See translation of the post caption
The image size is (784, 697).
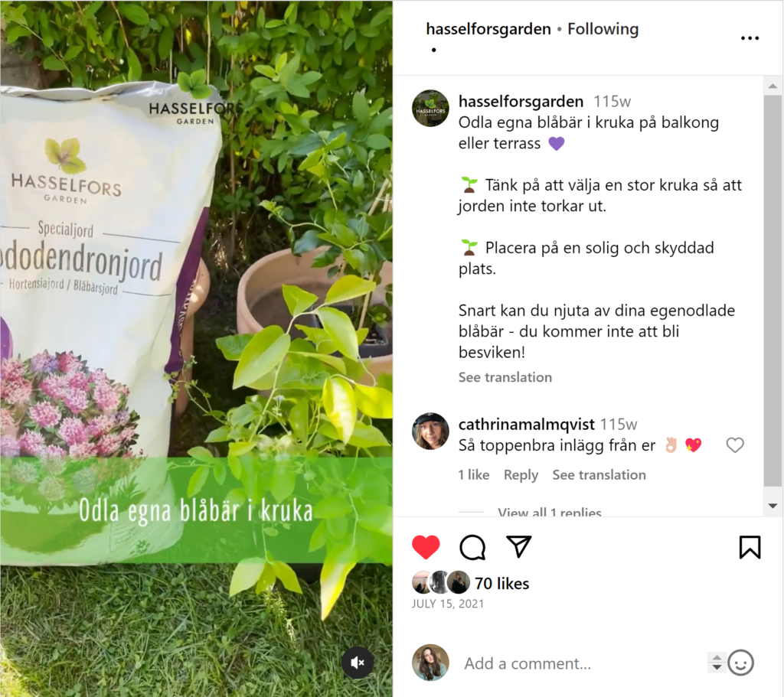505,377
